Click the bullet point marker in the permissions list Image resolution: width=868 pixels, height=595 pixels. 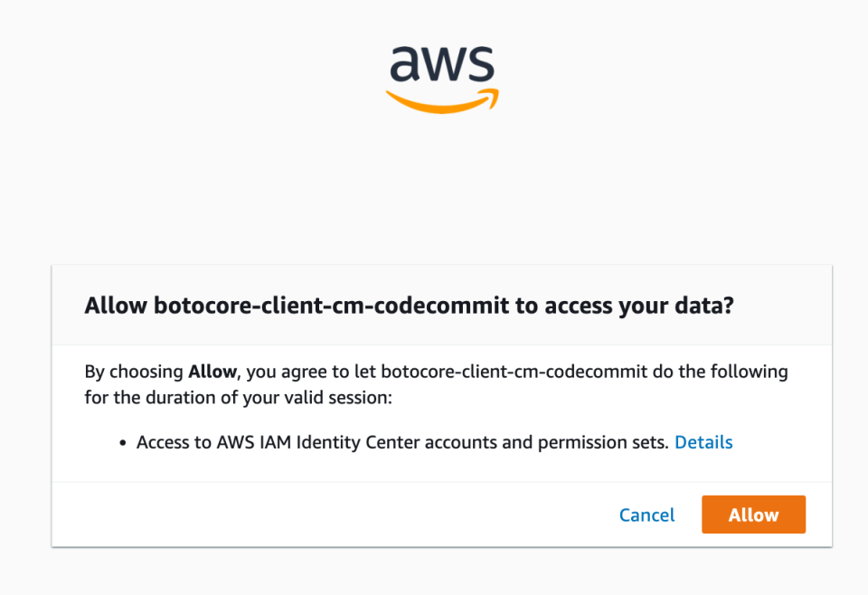(122, 442)
